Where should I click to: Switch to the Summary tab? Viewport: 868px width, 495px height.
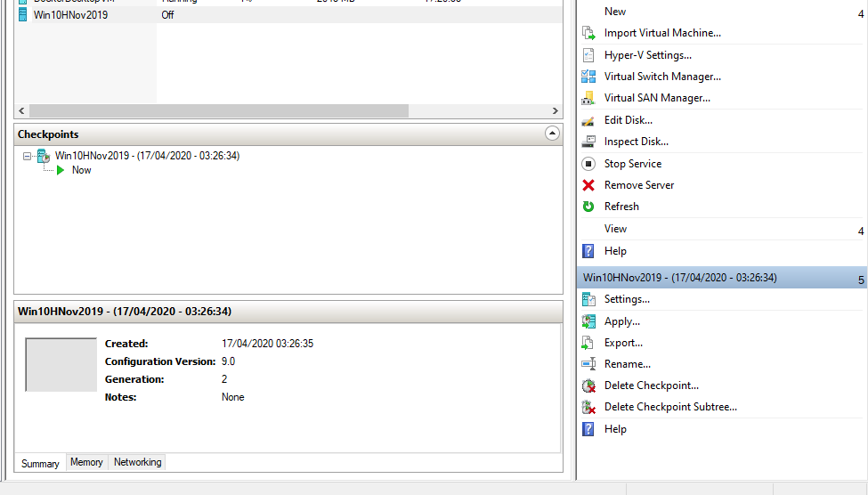tap(40, 464)
